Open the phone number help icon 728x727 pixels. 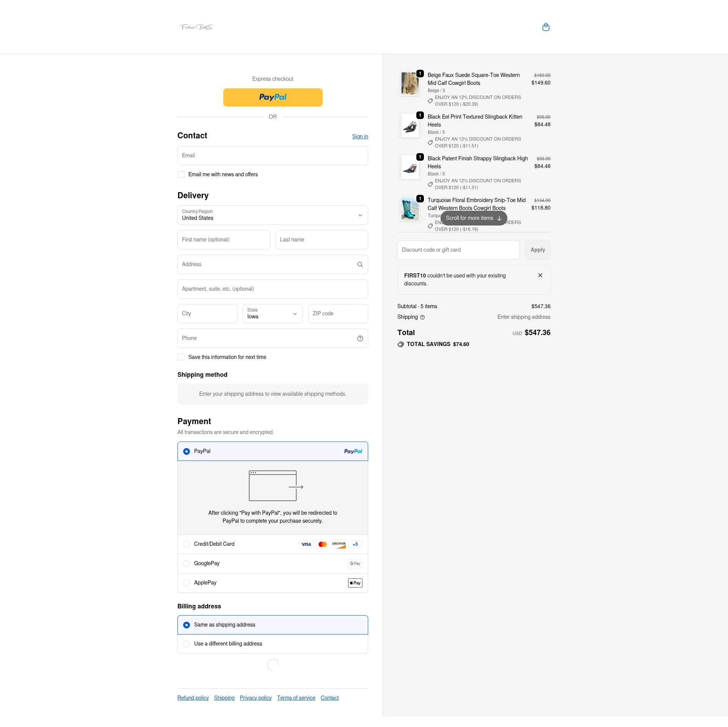tap(360, 338)
